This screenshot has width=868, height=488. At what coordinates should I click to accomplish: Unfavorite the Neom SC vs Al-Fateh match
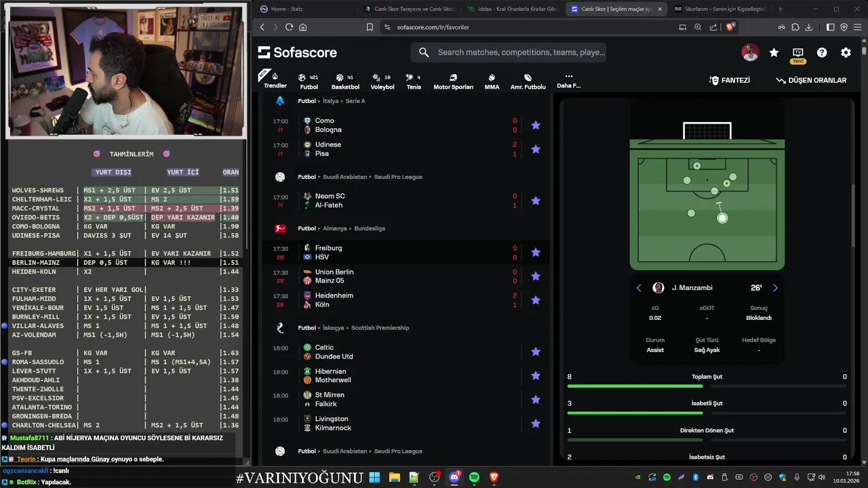click(x=536, y=201)
